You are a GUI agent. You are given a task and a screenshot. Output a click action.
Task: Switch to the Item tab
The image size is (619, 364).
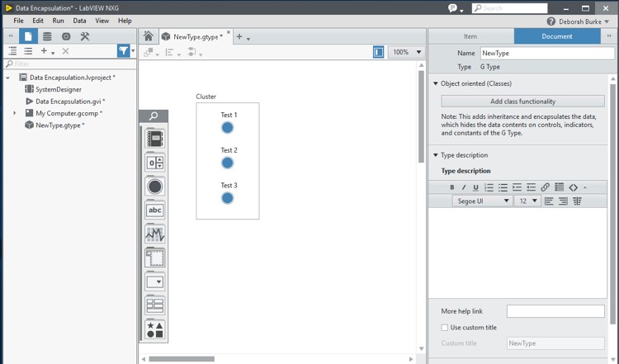[470, 36]
